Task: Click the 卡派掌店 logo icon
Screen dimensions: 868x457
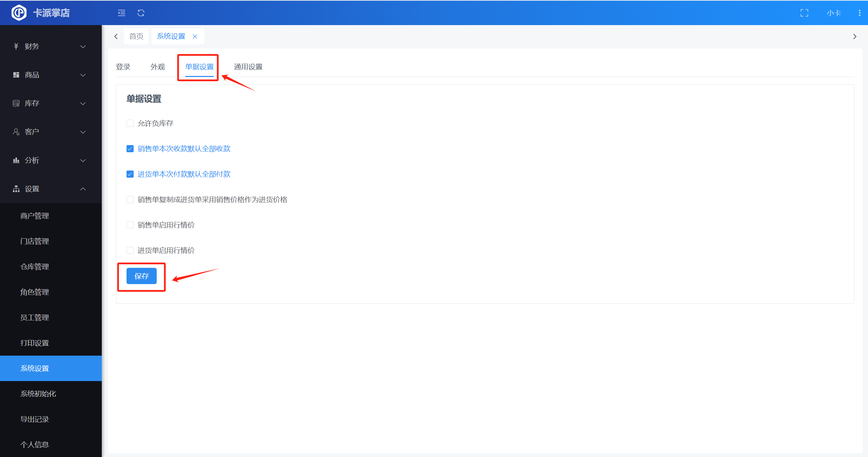Action: coord(19,13)
